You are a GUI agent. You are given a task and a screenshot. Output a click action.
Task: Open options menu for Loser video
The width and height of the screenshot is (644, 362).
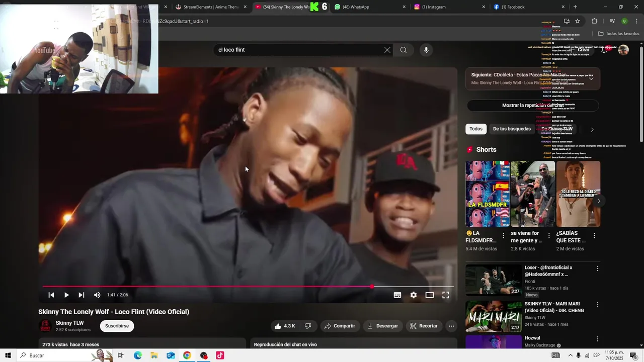pyautogui.click(x=598, y=269)
